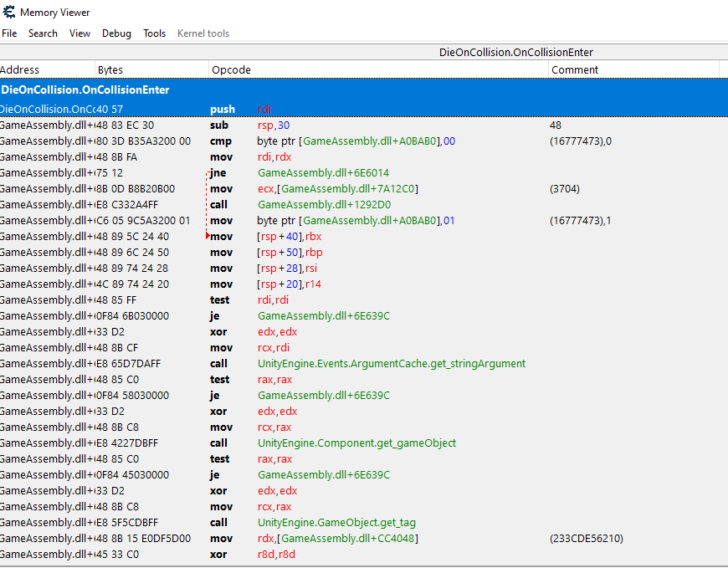Open the Tools menu

click(154, 33)
